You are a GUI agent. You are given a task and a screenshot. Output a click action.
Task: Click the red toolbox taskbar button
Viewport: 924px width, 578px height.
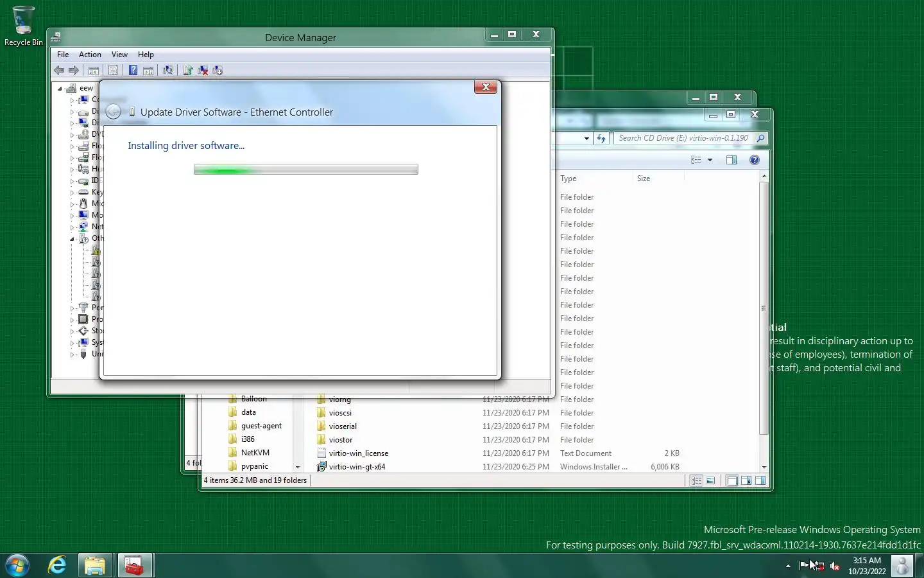(134, 566)
